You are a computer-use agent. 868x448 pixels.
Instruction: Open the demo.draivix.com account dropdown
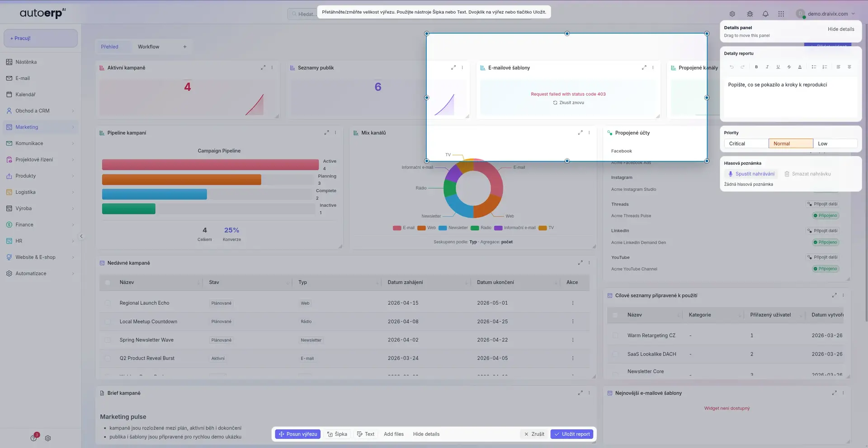827,14
